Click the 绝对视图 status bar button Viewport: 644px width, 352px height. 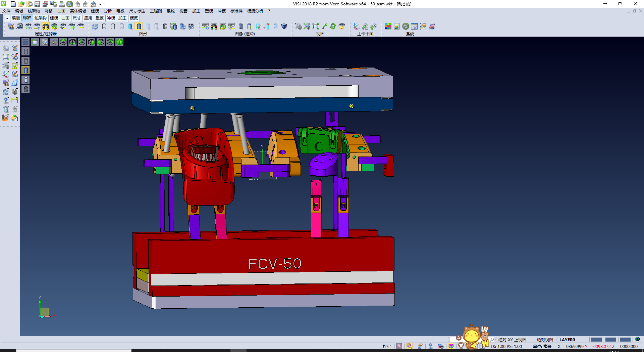tap(545, 340)
